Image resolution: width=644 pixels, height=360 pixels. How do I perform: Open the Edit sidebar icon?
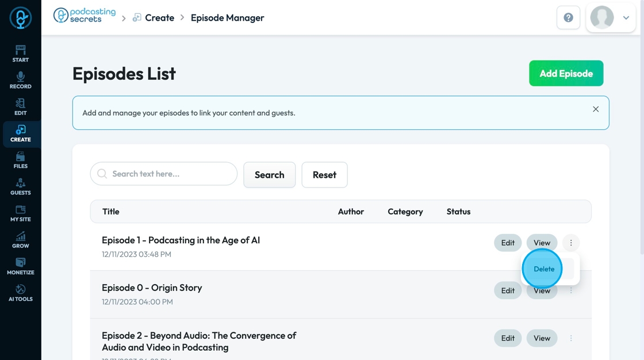pyautogui.click(x=20, y=106)
